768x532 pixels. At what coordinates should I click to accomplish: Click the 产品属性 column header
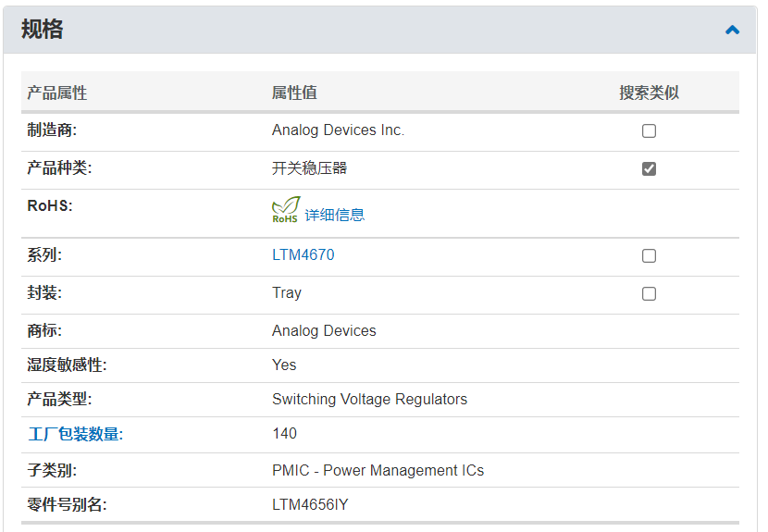57,93
